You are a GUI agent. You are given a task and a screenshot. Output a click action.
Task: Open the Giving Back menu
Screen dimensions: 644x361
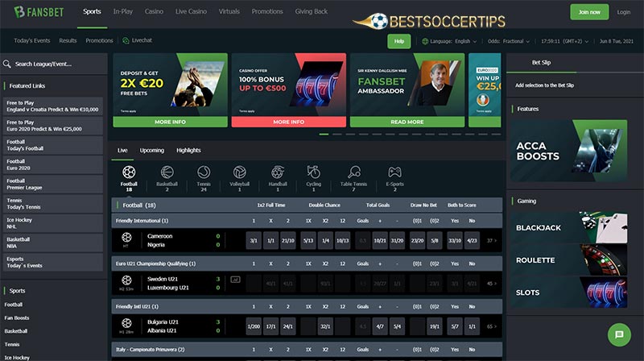[x=312, y=11]
